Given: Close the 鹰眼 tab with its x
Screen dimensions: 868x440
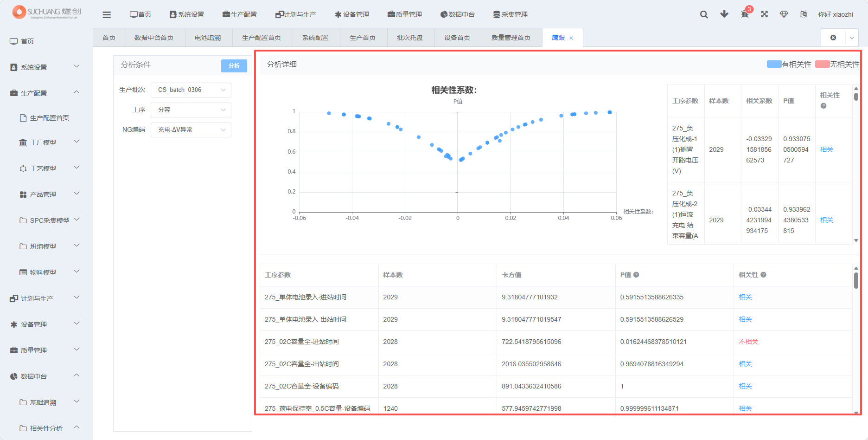Looking at the screenshot, I should pyautogui.click(x=571, y=38).
